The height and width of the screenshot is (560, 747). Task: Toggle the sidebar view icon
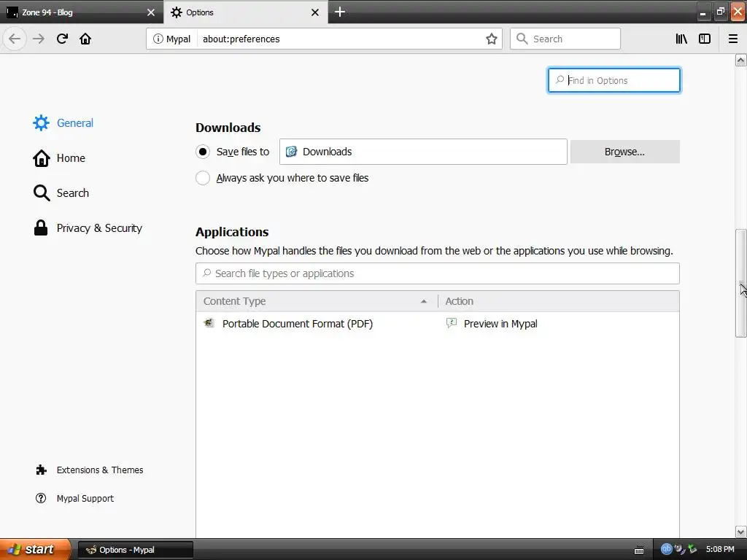[x=705, y=39]
